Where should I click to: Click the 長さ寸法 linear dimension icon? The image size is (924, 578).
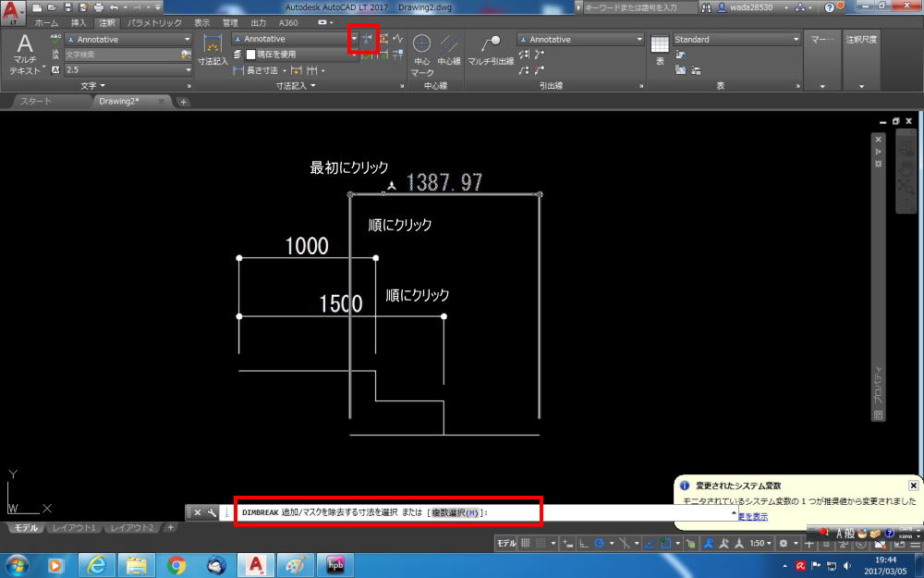pos(238,70)
